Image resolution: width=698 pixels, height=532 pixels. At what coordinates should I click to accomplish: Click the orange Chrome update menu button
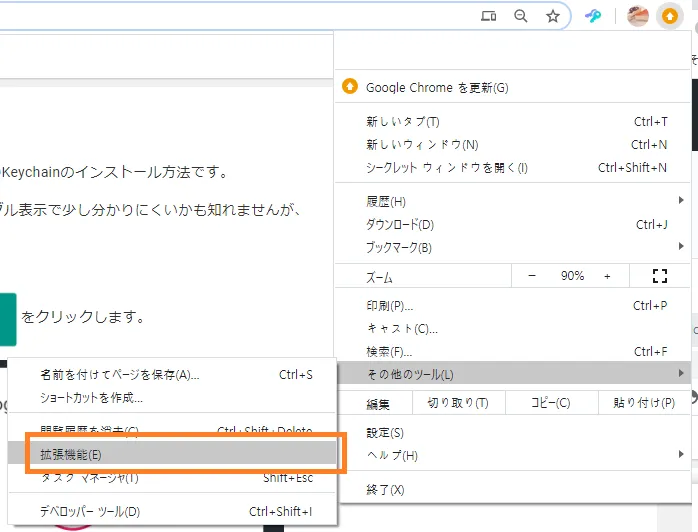670,16
